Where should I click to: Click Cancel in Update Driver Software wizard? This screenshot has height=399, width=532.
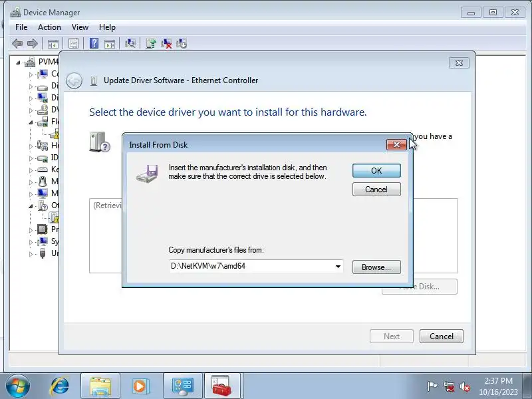441,336
